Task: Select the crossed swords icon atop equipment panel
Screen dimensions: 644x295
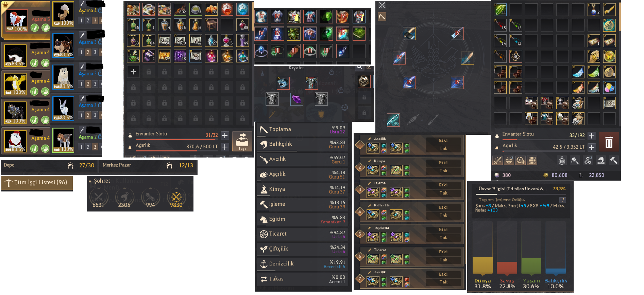Action: [x=382, y=5]
